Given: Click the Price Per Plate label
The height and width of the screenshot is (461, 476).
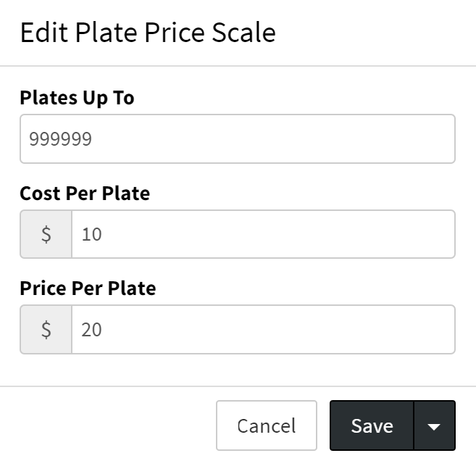Looking at the screenshot, I should coord(88,288).
